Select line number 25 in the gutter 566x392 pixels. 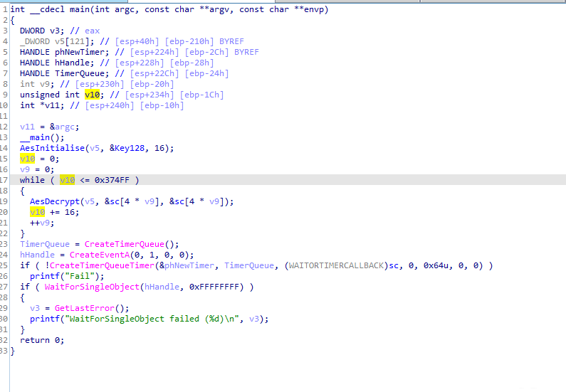(x=4, y=265)
